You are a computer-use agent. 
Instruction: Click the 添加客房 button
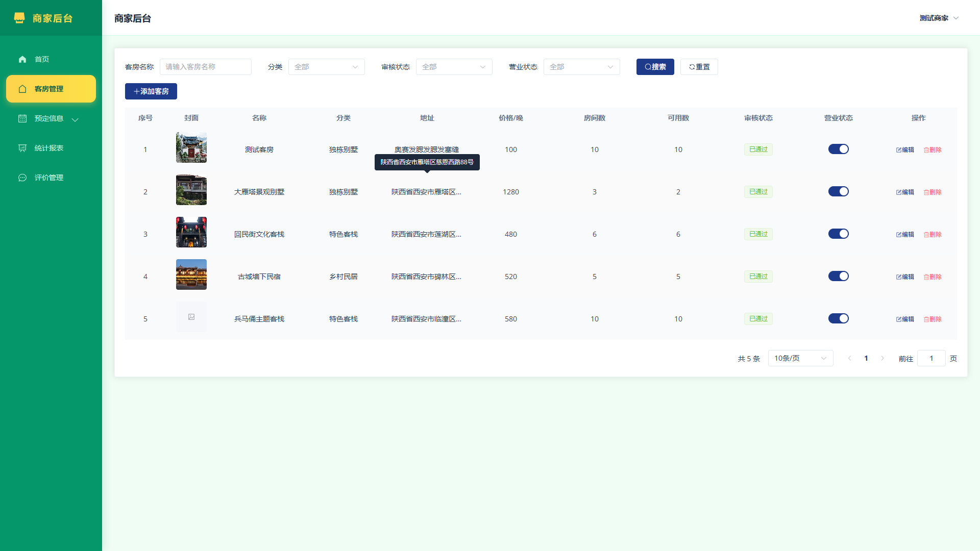coord(151,91)
